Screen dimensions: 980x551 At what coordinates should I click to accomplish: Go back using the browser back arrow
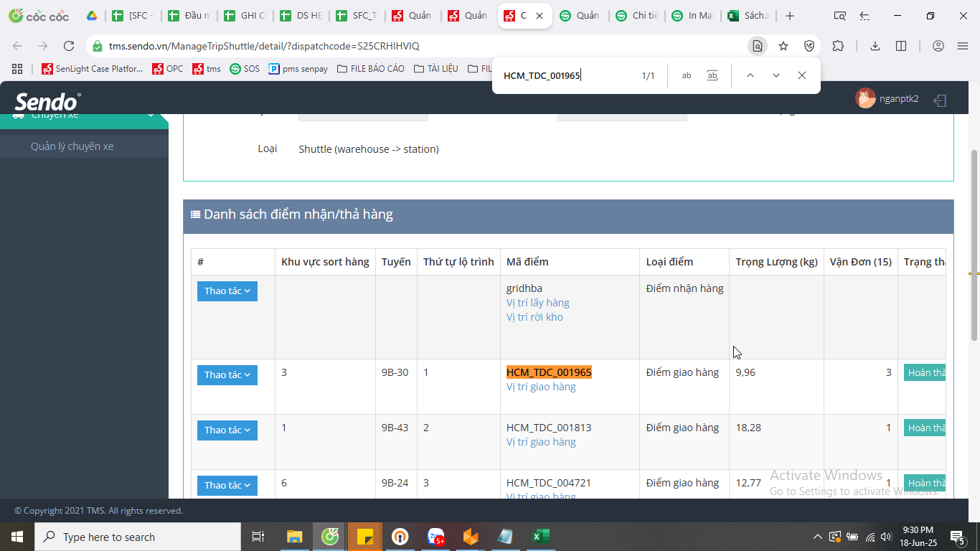click(x=17, y=46)
